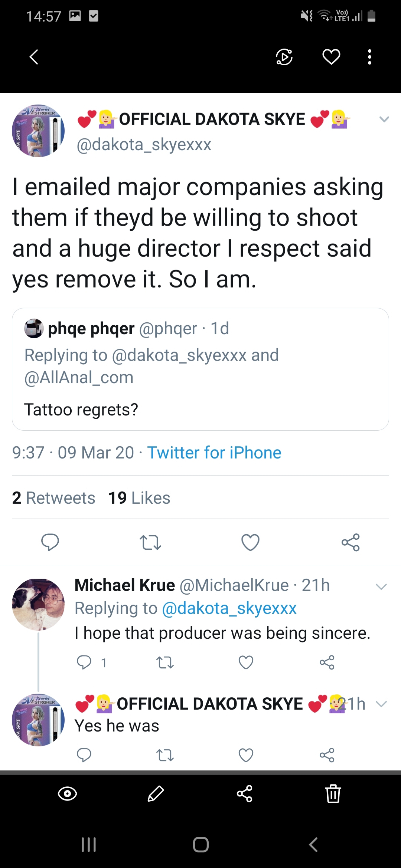The width and height of the screenshot is (401, 868).
Task: Open the Twitter for iPhone link
Action: pyautogui.click(x=214, y=453)
